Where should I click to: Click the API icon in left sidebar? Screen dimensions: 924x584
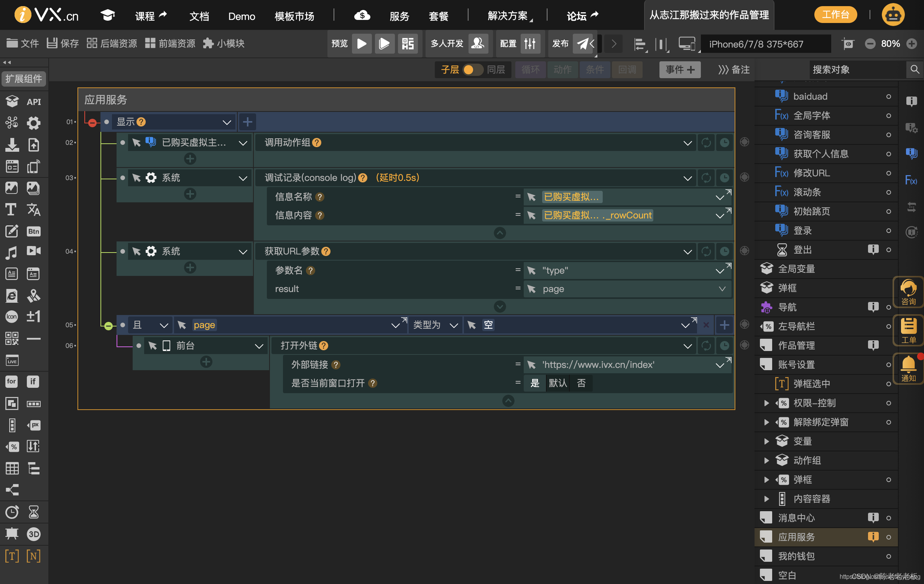tap(34, 101)
